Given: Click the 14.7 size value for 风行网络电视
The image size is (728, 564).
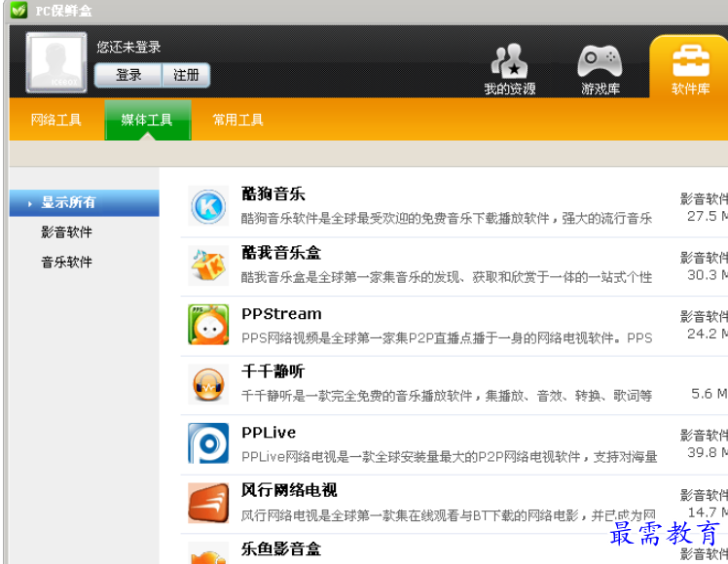Looking at the screenshot, I should 702,512.
